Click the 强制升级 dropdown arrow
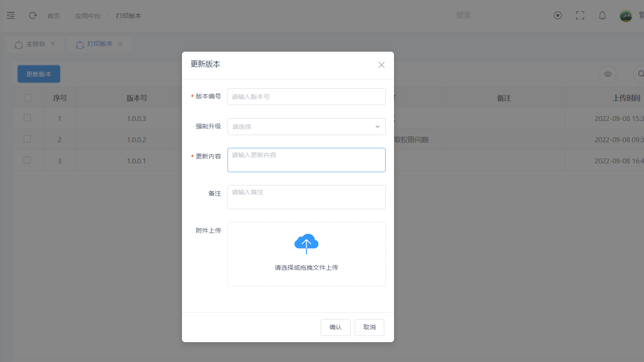 tap(378, 127)
